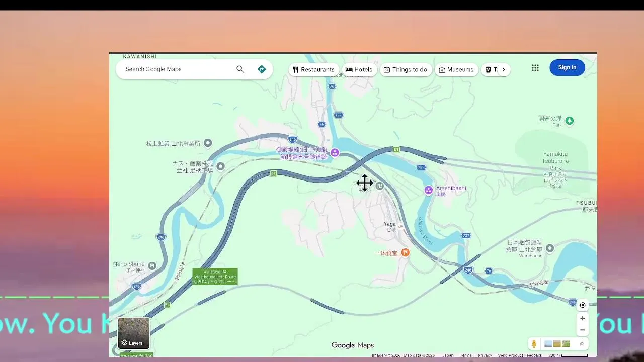644x362 pixels.
Task: Click the temple marker near Yaga
Action: click(x=380, y=186)
